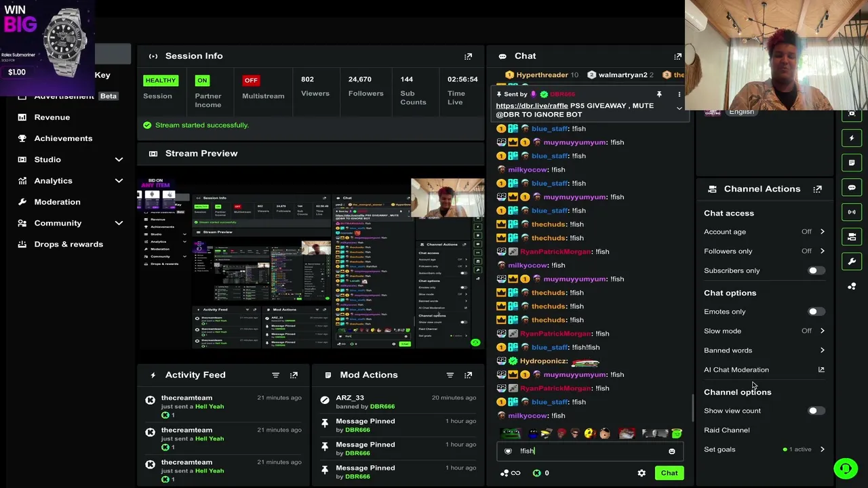Open Revenue in the sidebar

pyautogui.click(x=52, y=117)
